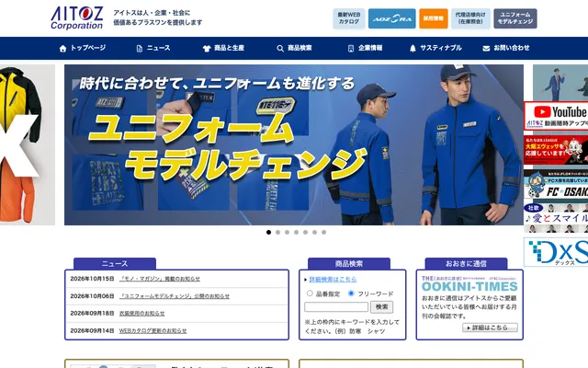588x368 pixels.
Task: Click the news date 2026年10月15日
Action: [92, 279]
